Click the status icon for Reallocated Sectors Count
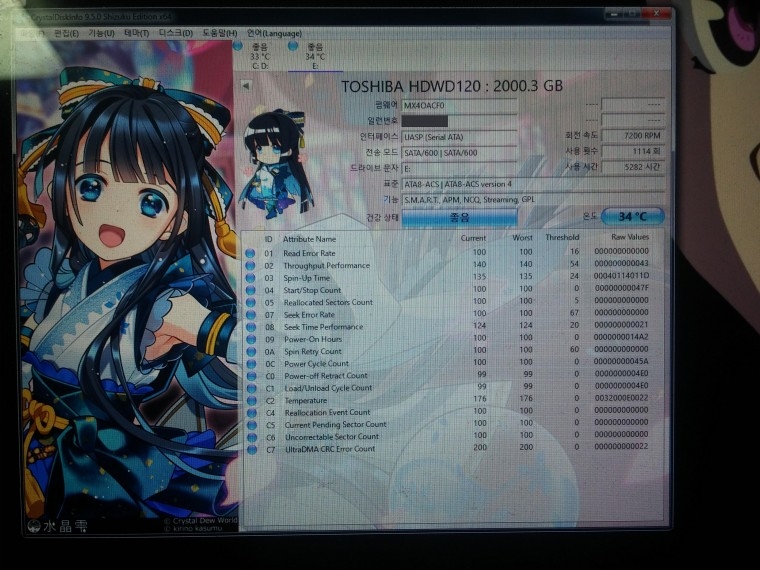 (x=251, y=302)
